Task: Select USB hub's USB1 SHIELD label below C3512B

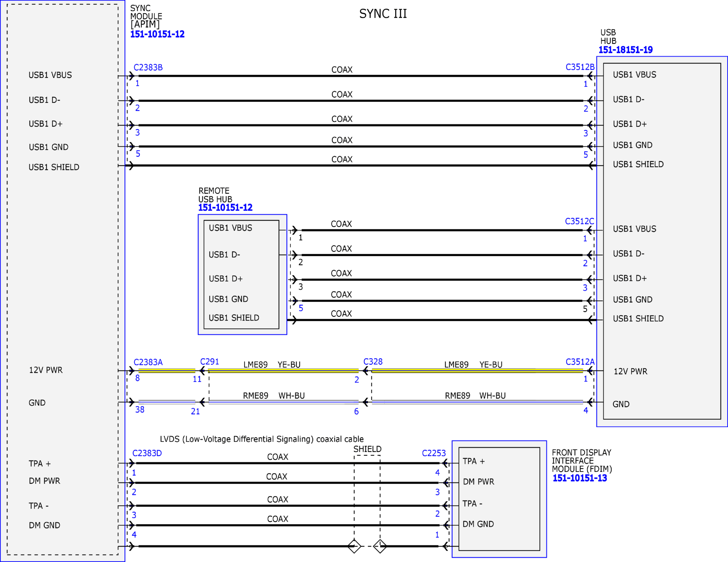Action: (638, 165)
